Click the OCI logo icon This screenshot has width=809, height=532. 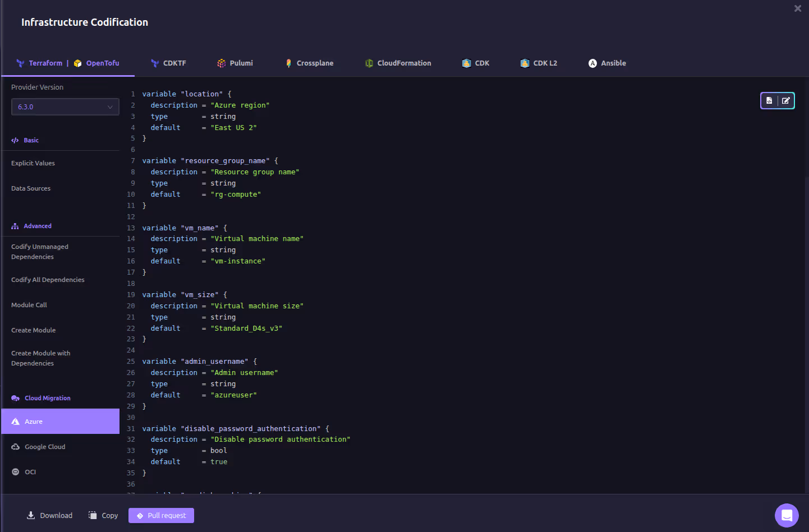[x=16, y=472]
